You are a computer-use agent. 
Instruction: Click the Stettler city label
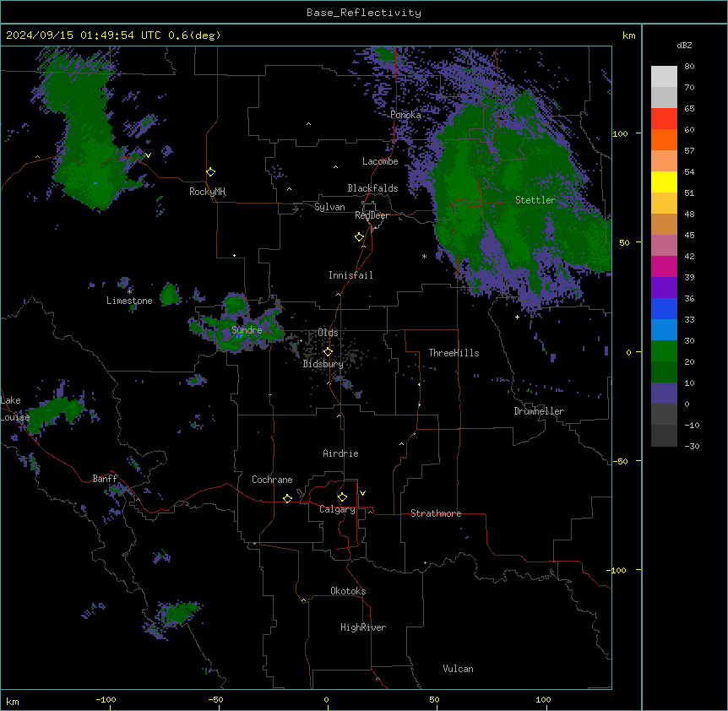coord(535,200)
